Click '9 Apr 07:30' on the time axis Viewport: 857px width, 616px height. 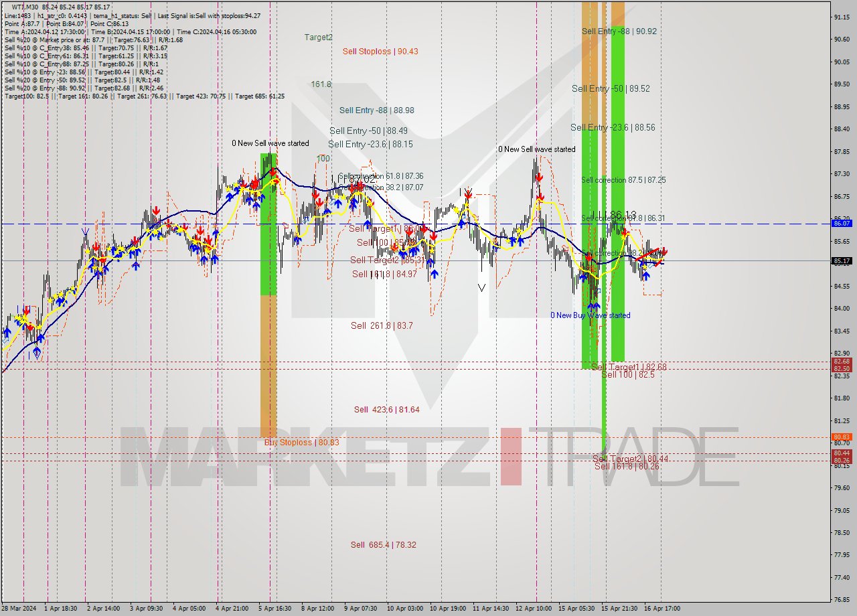[360, 609]
